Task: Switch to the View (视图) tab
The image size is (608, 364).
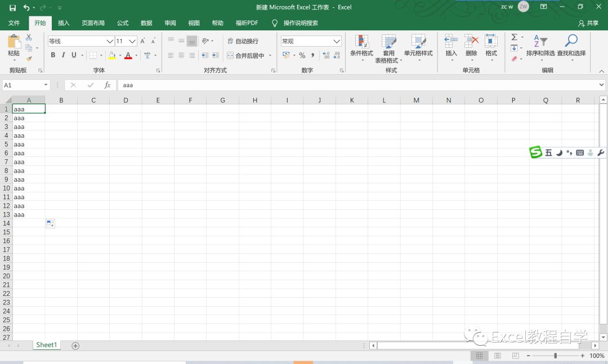Action: pos(194,23)
